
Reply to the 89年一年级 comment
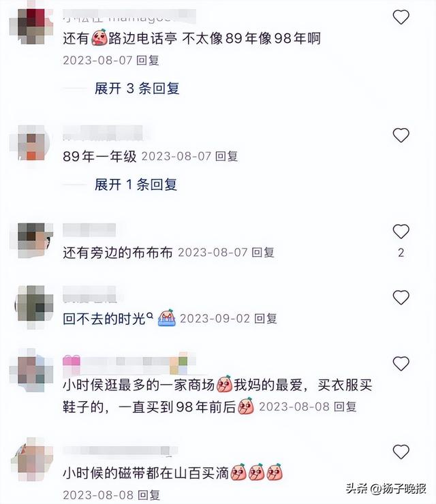(226, 156)
